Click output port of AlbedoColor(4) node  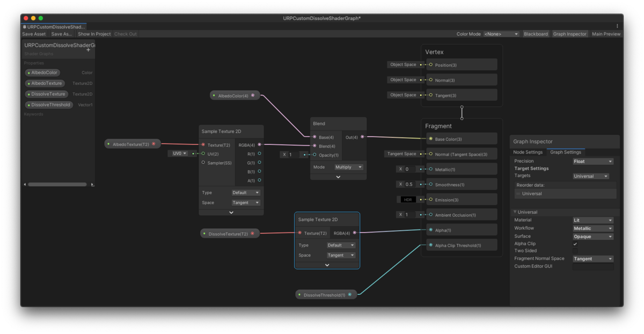pyautogui.click(x=253, y=96)
